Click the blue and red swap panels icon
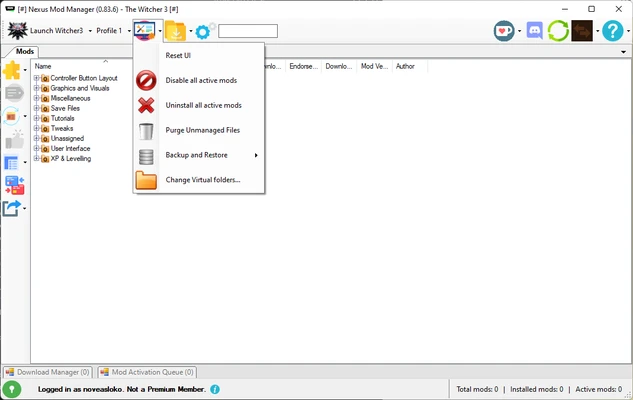Image resolution: width=633 pixels, height=400 pixels. (15, 185)
